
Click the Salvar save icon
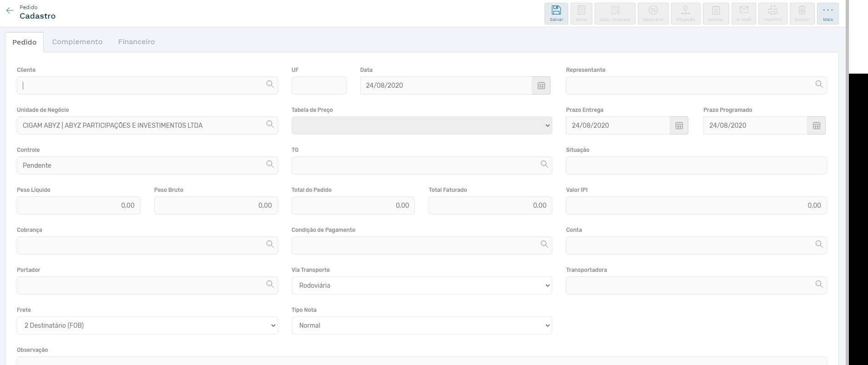point(556,11)
